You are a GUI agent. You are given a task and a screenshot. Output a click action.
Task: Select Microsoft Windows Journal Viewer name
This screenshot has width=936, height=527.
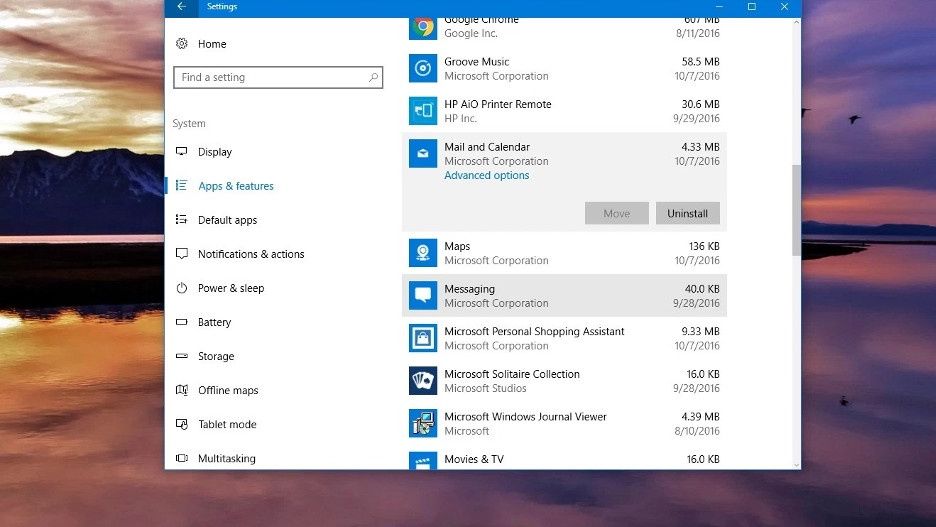pos(525,417)
